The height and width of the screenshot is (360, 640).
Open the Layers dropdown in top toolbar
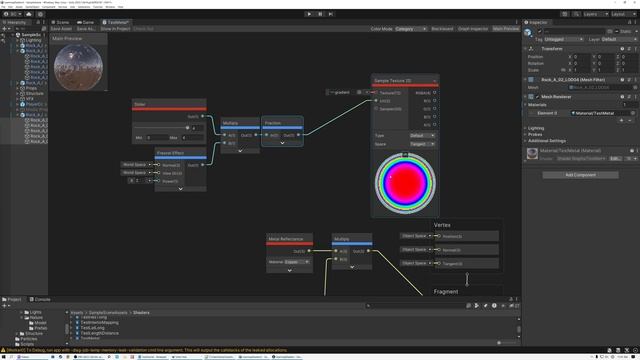(x=596, y=14)
